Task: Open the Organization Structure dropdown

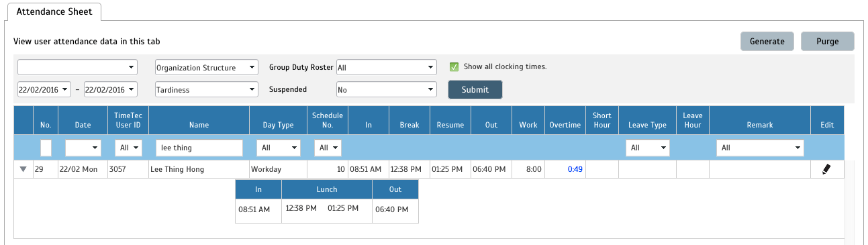Action: (207, 68)
